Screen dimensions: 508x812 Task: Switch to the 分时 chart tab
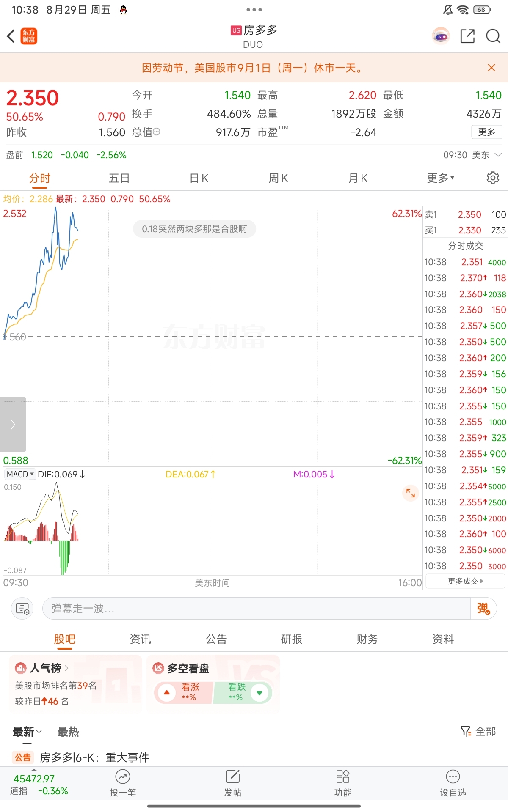[40, 178]
